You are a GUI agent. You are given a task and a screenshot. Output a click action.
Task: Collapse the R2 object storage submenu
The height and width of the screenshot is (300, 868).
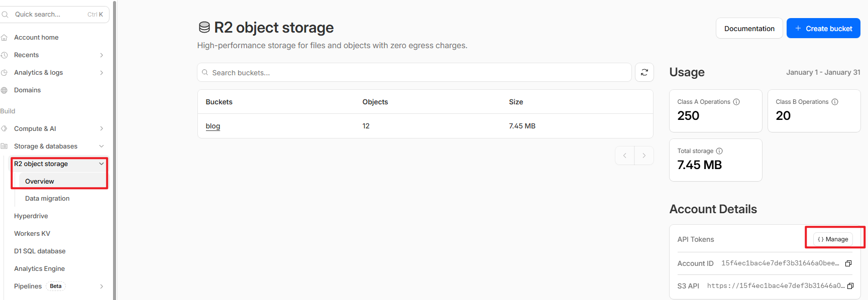click(x=101, y=164)
